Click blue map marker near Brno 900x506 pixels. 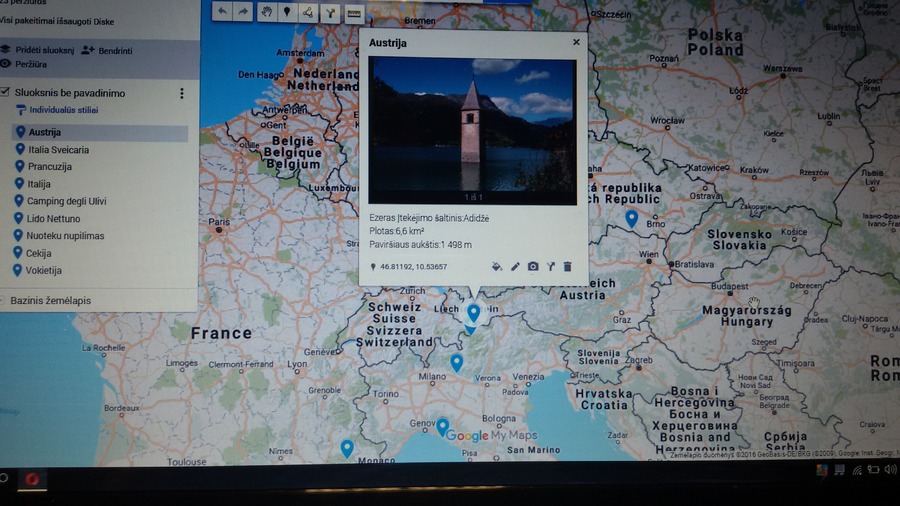[631, 219]
